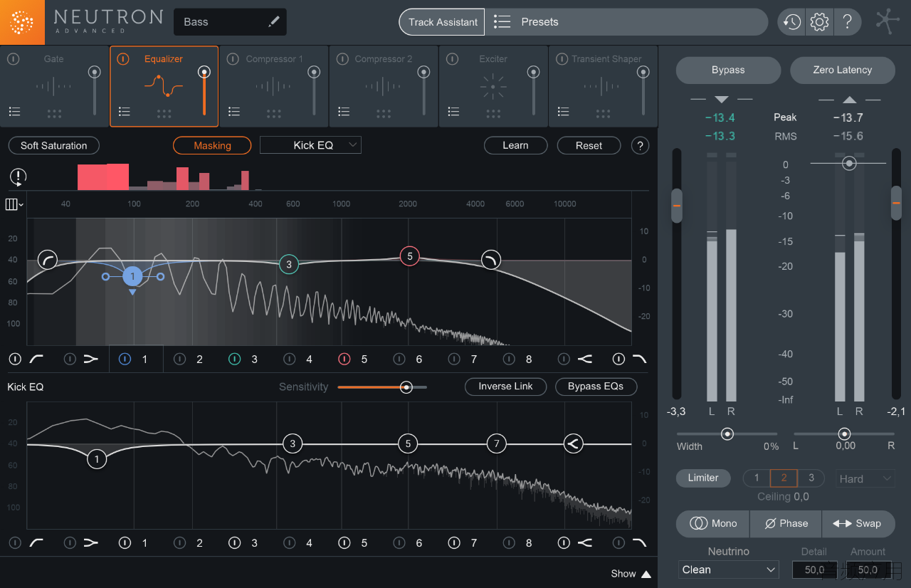Open the spectrum display options icon
911x588 pixels.
(14, 204)
